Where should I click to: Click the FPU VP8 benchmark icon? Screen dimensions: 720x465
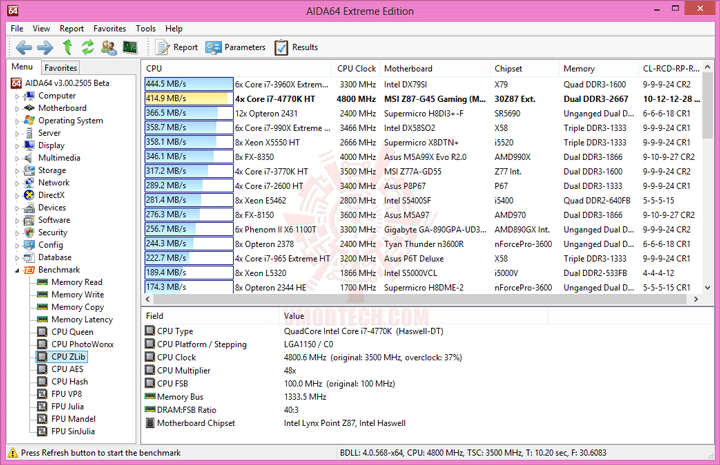point(42,394)
